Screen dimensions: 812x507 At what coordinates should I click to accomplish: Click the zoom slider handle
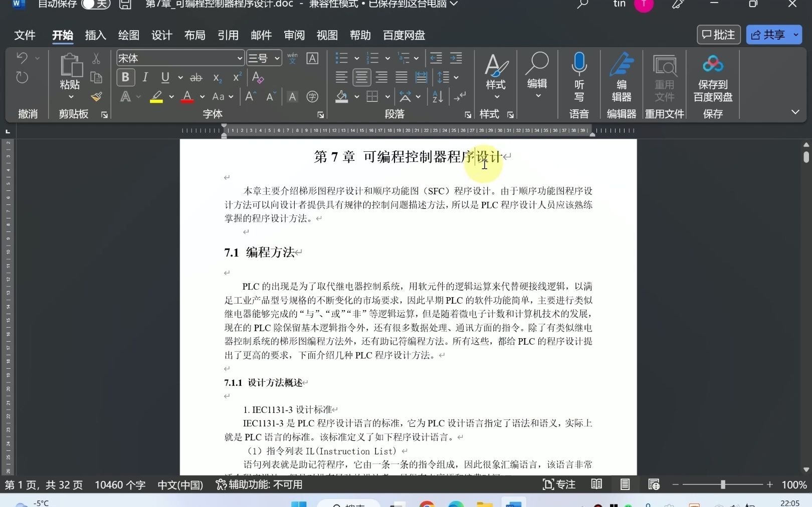click(x=723, y=484)
